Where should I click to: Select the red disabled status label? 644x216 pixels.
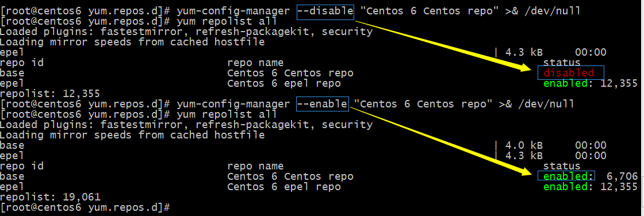(x=569, y=73)
